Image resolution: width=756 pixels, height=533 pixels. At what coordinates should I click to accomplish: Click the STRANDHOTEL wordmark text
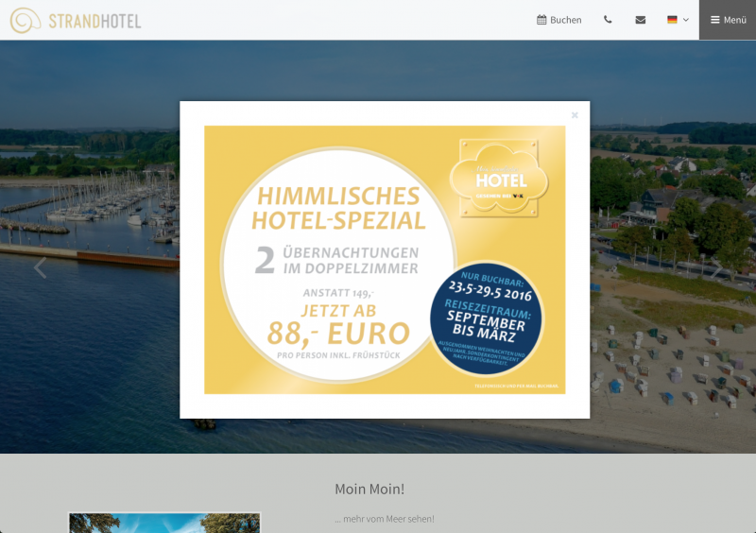[94, 21]
